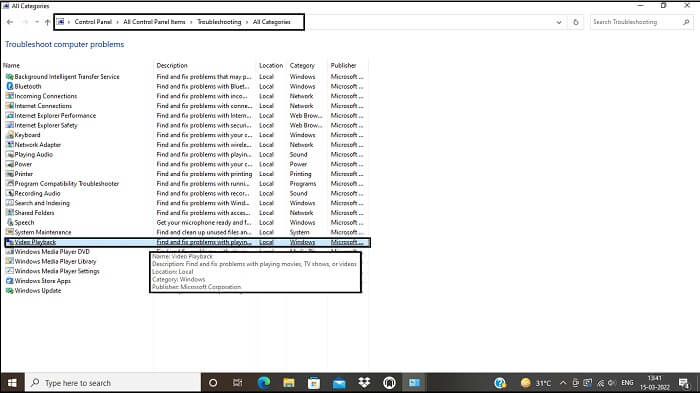Navigate to Troubleshooting breadcrumb
The height and width of the screenshot is (393, 700).
(219, 22)
